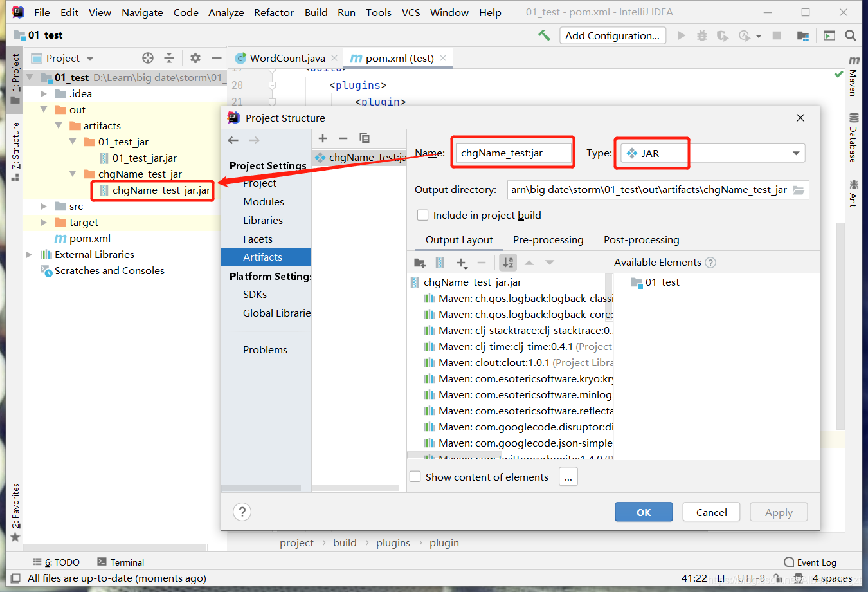
Task: Collapse the chgName_test_jar folder
Action: [x=73, y=174]
